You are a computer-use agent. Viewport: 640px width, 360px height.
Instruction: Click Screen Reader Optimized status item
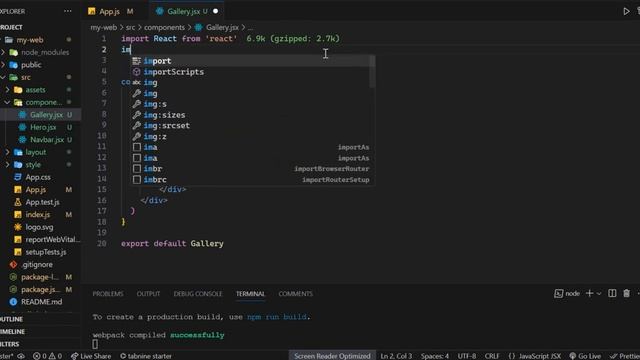click(332, 356)
